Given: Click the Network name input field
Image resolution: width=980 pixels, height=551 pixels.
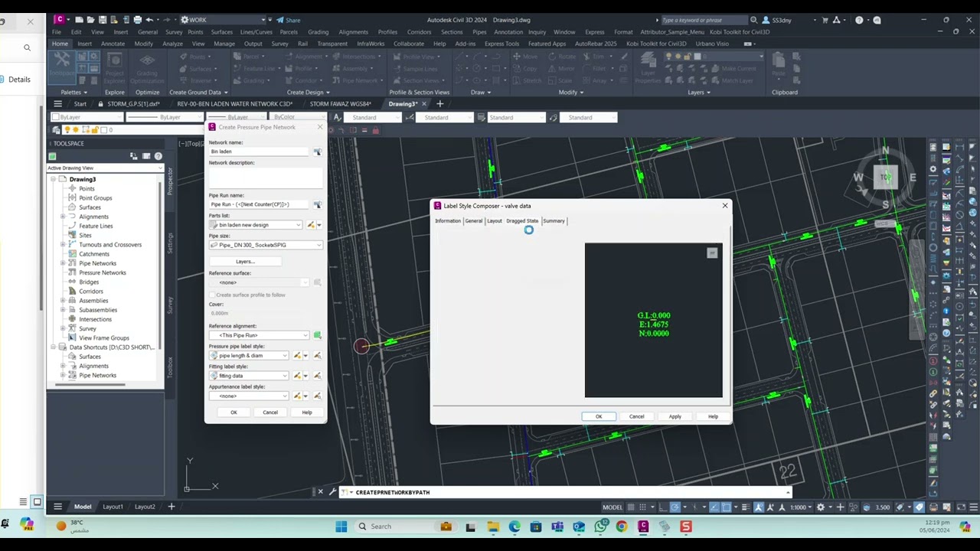Looking at the screenshot, I should 260,152.
